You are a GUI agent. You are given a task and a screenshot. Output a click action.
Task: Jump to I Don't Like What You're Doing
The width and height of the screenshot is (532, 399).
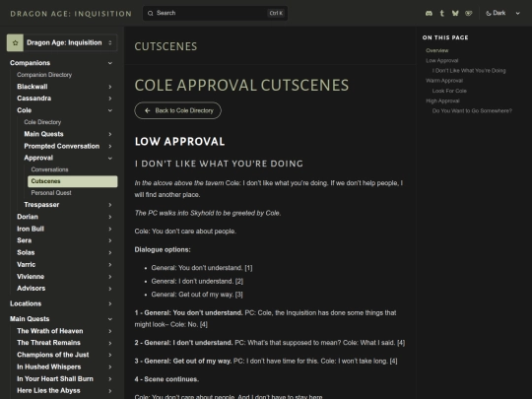pyautogui.click(x=469, y=71)
